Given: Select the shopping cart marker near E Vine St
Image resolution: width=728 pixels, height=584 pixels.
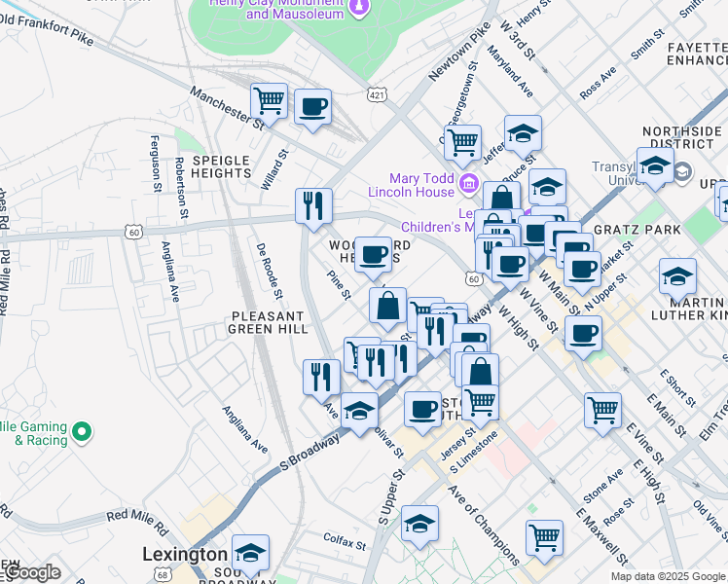Looking at the screenshot, I should click(603, 414).
